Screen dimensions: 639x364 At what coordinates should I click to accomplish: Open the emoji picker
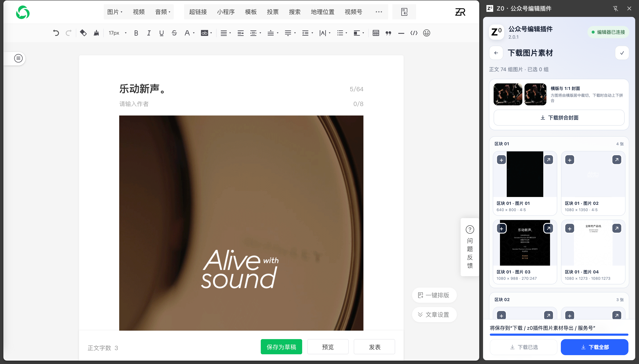(426, 33)
